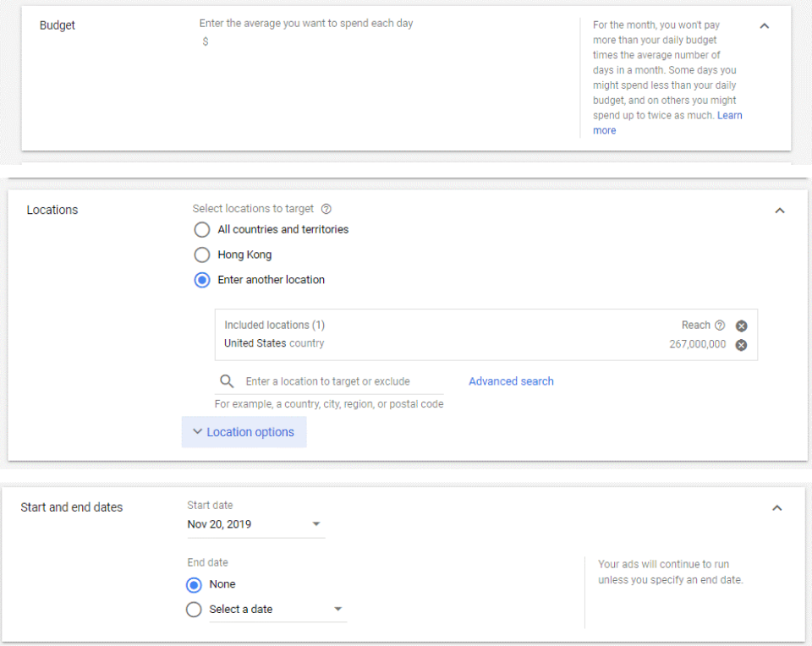
Task: Expand Location options
Action: (x=244, y=432)
